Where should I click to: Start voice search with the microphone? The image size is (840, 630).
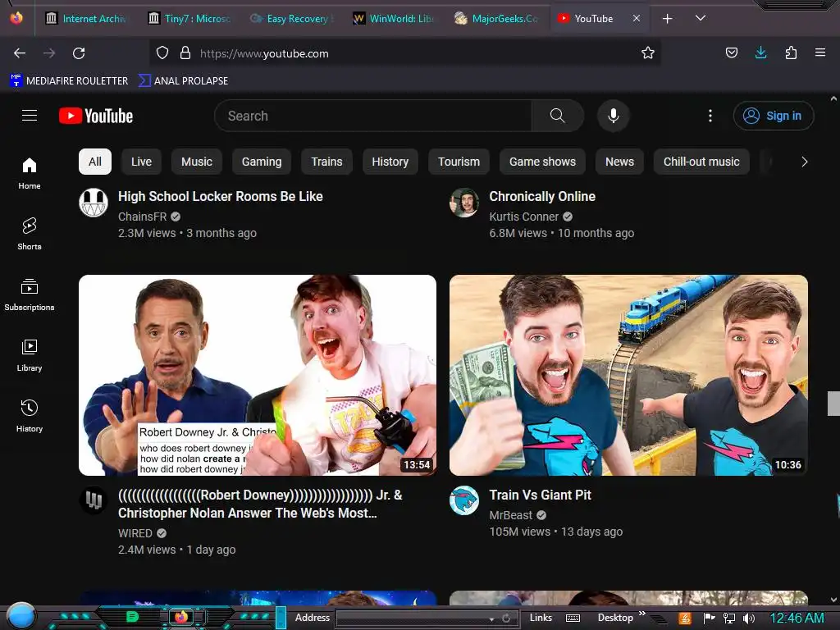click(x=614, y=116)
